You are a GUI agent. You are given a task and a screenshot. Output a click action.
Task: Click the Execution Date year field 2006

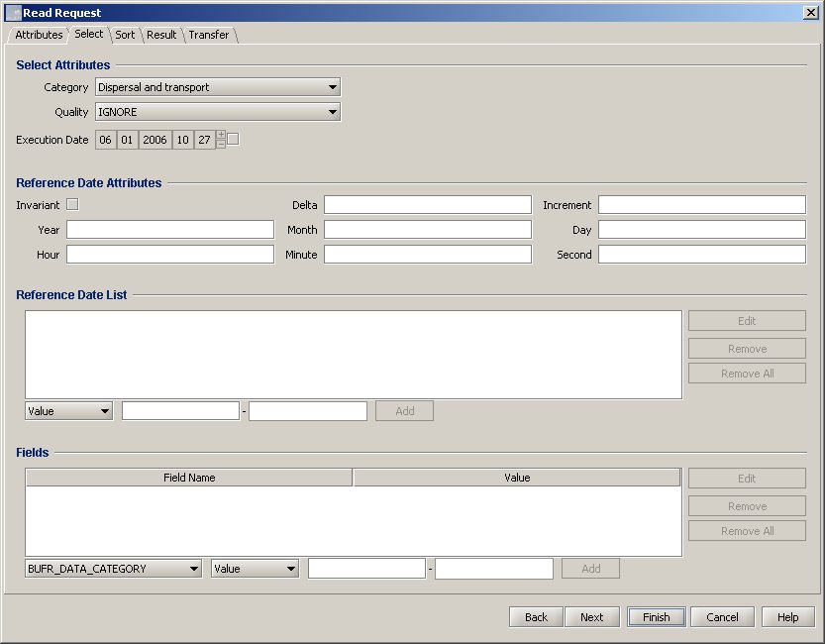pyautogui.click(x=155, y=140)
